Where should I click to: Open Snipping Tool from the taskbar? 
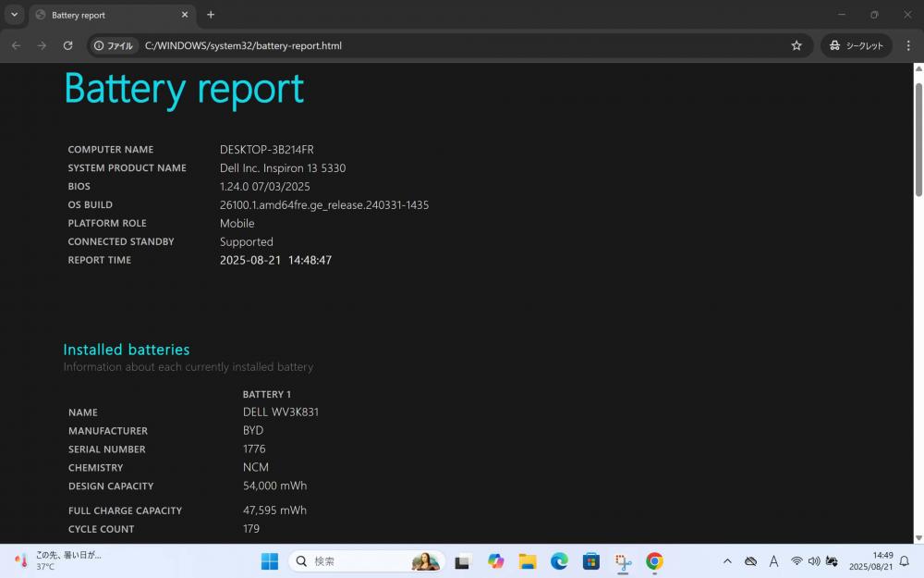(623, 561)
